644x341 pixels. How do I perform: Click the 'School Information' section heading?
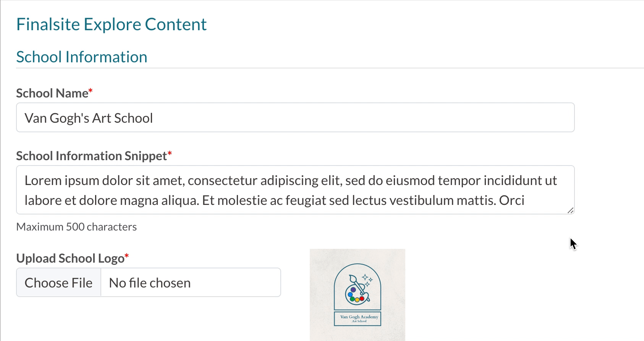(x=81, y=57)
